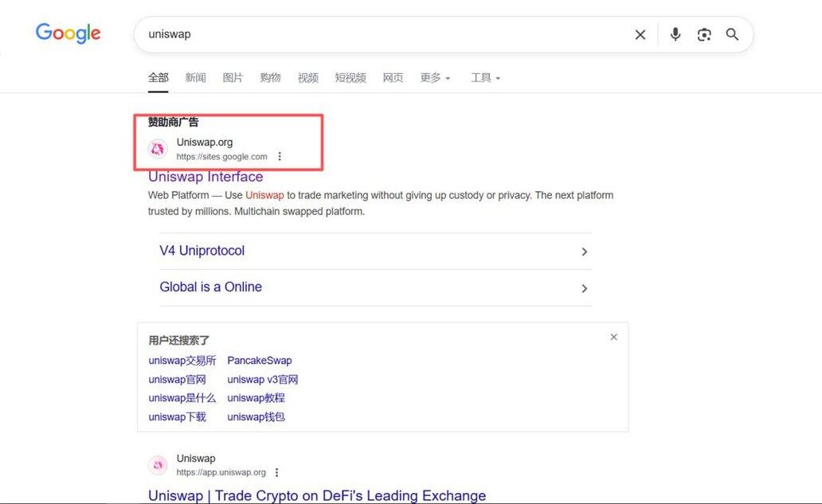Click the uniswap钱包 related search
The height and width of the screenshot is (504, 822).
tap(256, 416)
